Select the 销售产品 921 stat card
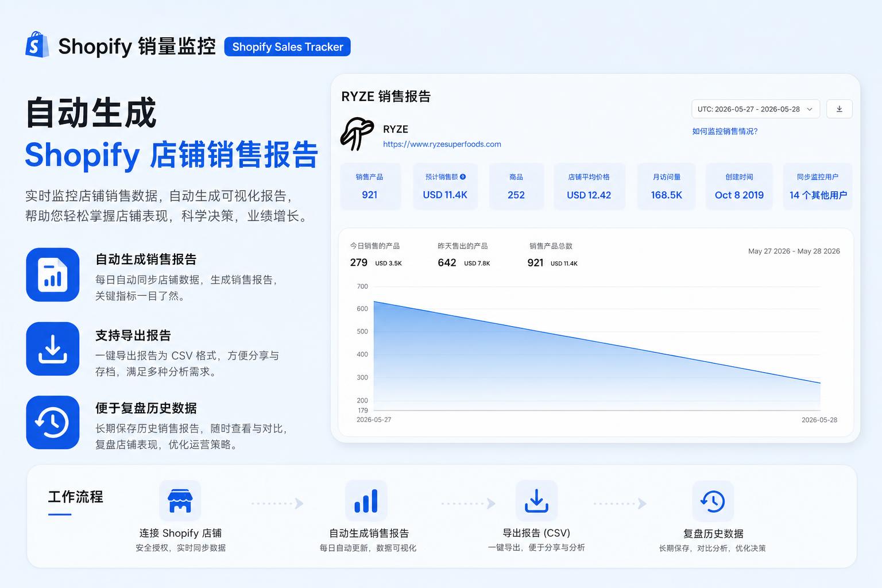 tap(370, 187)
